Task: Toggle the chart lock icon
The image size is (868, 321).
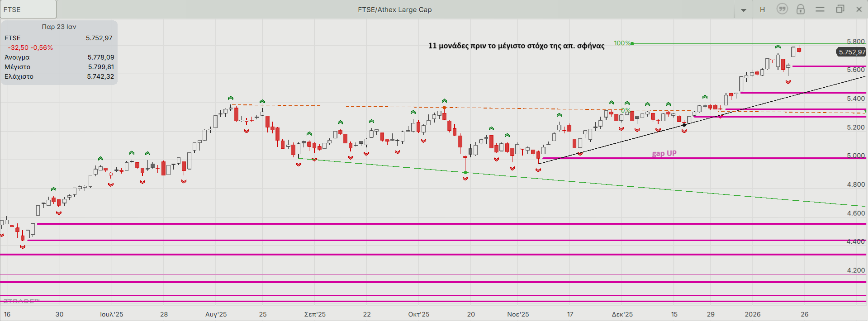Action: (x=801, y=9)
